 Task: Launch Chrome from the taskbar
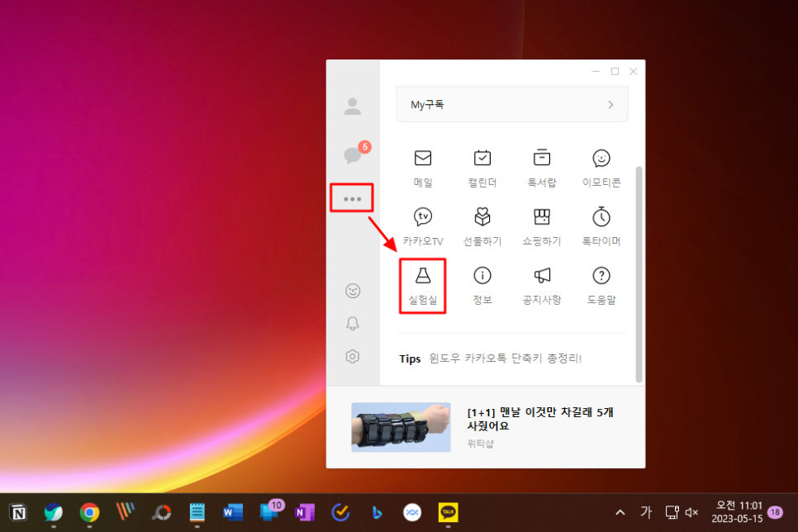click(89, 512)
